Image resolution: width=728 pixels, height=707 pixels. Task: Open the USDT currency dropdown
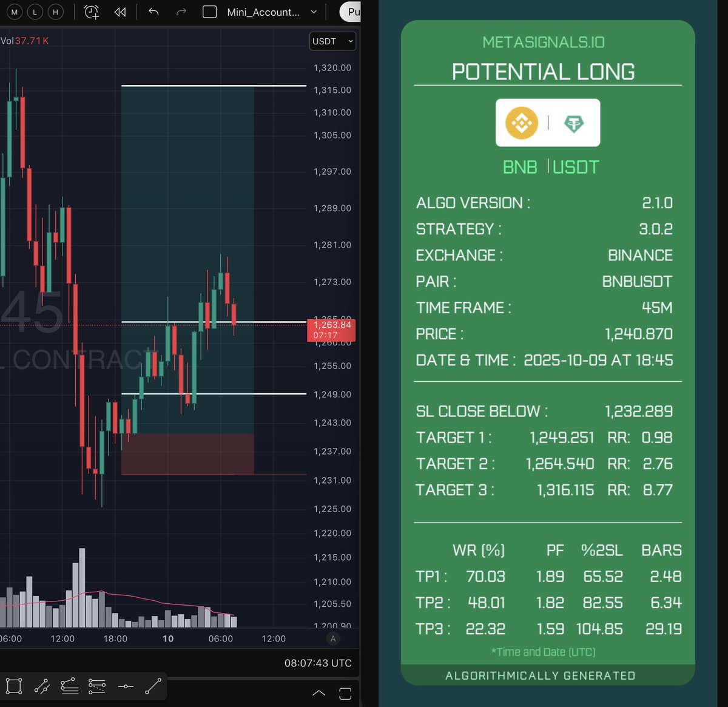pos(332,41)
